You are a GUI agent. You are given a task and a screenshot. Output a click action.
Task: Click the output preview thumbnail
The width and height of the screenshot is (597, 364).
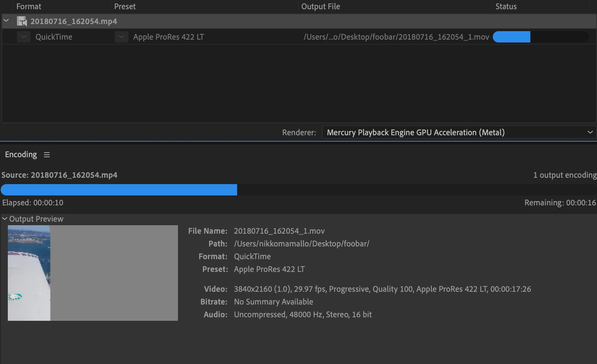(93, 273)
